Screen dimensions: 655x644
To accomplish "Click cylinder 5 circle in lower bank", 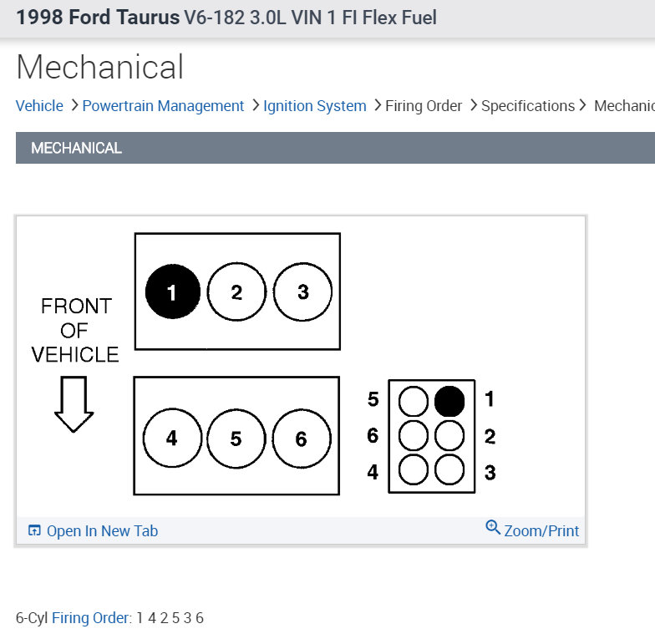I will pyautogui.click(x=236, y=438).
